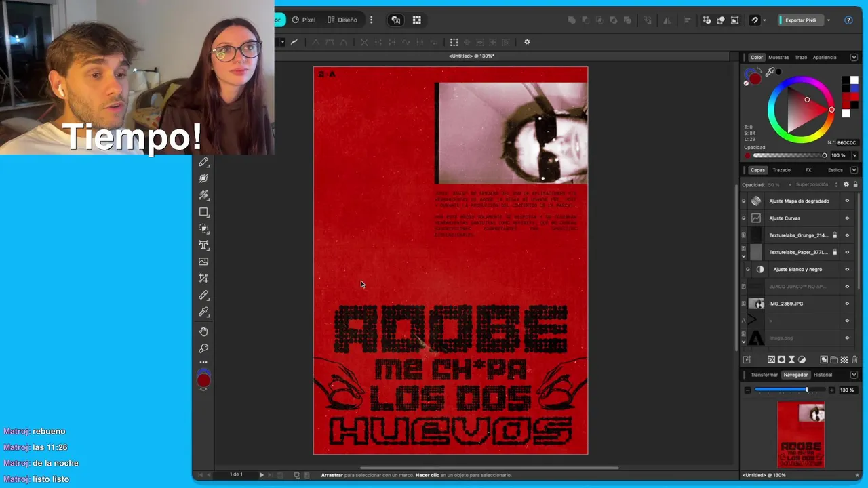Open the context toolbar settings gear

527,42
